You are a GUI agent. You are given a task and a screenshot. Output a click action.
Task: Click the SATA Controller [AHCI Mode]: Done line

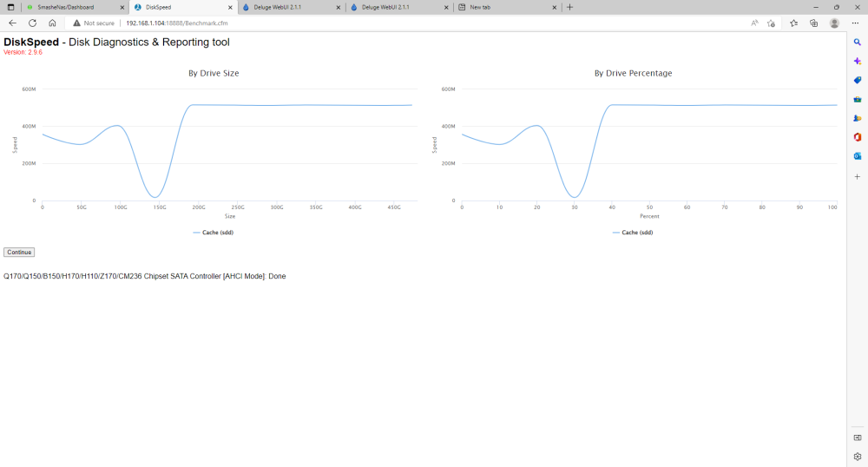[x=144, y=276]
